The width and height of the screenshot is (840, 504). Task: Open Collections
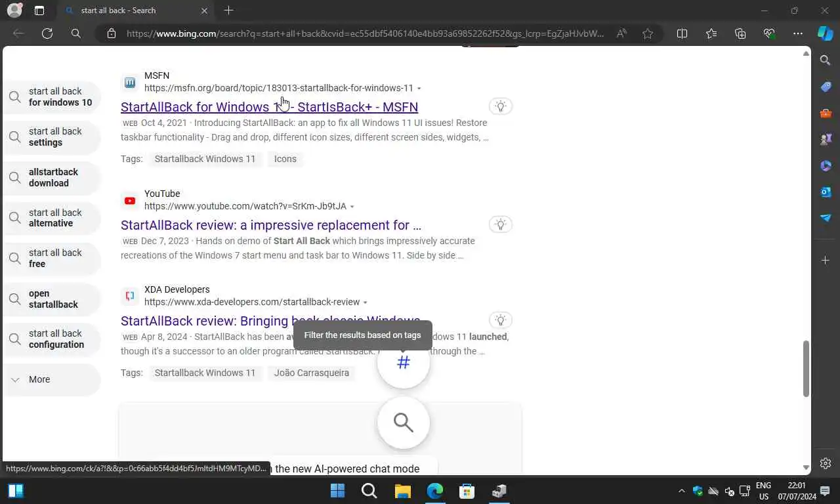(x=740, y=33)
